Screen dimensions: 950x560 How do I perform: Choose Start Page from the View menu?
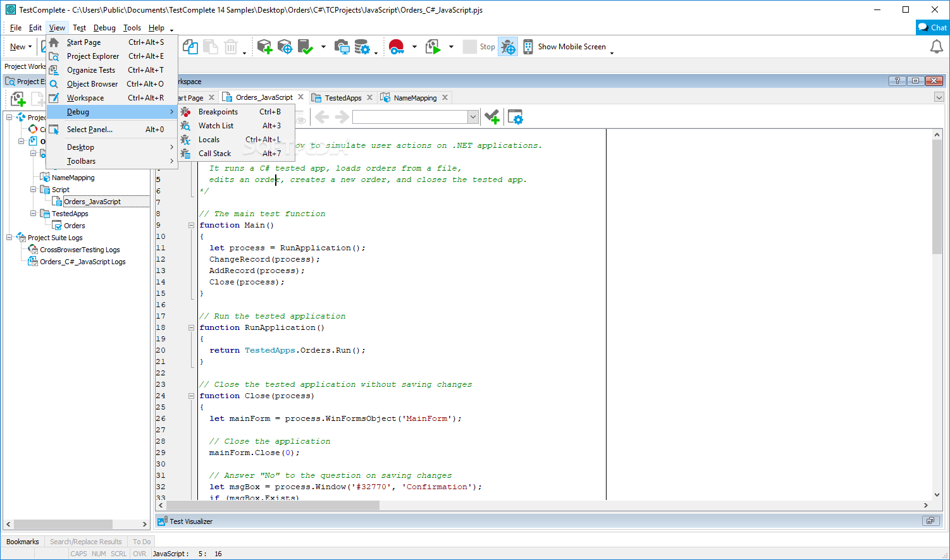(x=112, y=42)
